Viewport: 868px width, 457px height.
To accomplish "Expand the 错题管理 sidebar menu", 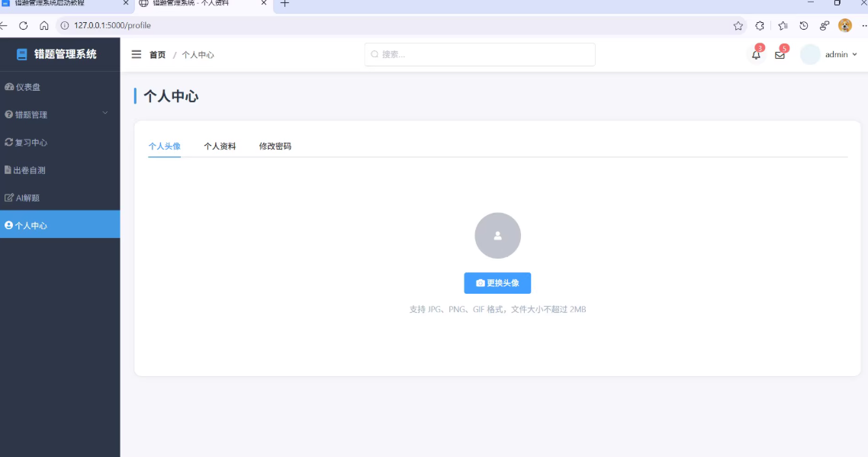I will pos(59,114).
